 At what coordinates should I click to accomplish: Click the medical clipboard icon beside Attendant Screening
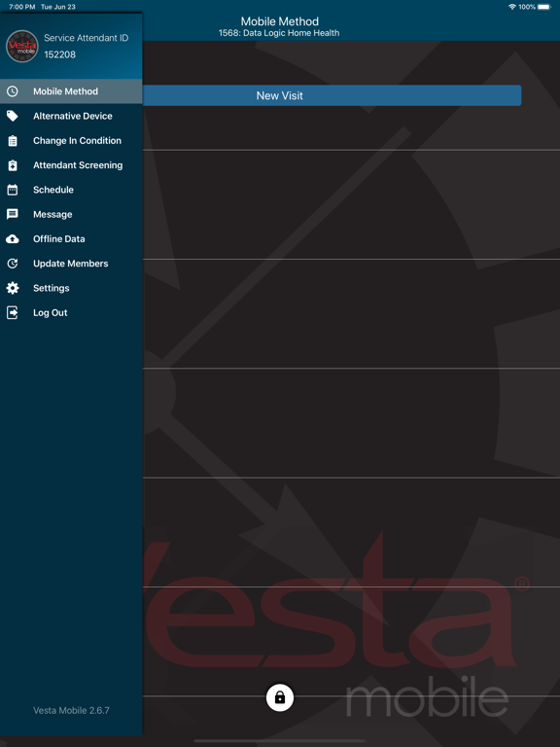tap(13, 165)
